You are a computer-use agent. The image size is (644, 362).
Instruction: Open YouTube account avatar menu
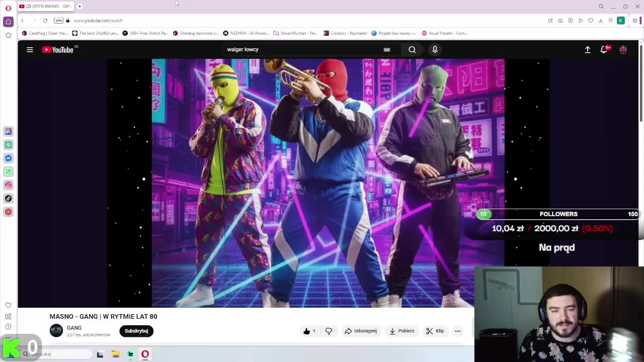tap(623, 49)
